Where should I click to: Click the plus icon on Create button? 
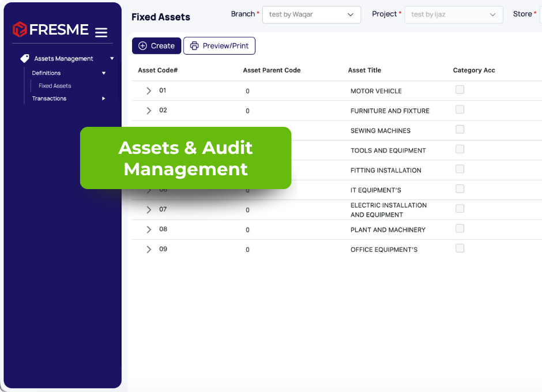click(x=143, y=46)
